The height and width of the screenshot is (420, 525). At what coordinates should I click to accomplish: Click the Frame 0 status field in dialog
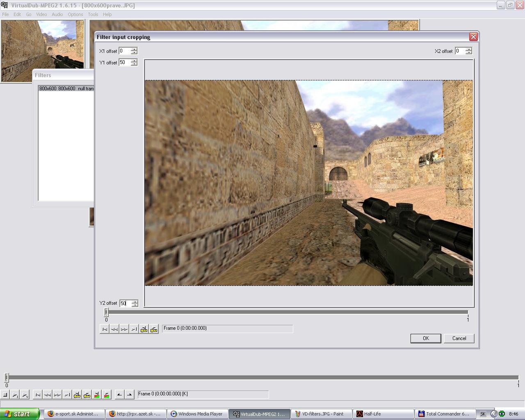[x=228, y=329]
